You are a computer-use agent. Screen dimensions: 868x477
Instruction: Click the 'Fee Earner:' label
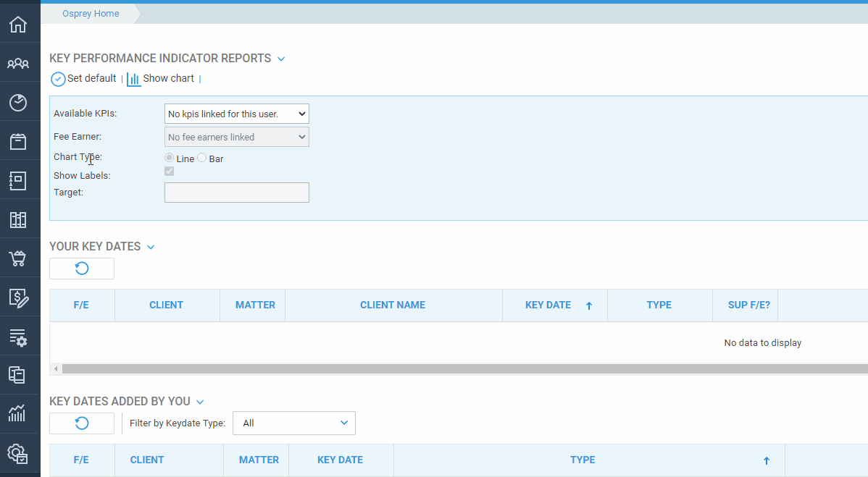[78, 137]
